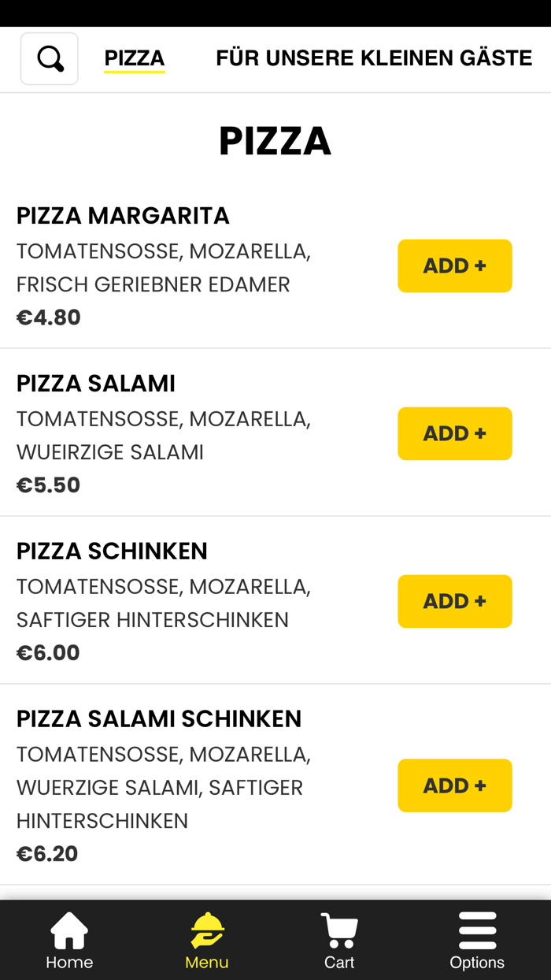Open the Options hamburger icon

(477, 932)
